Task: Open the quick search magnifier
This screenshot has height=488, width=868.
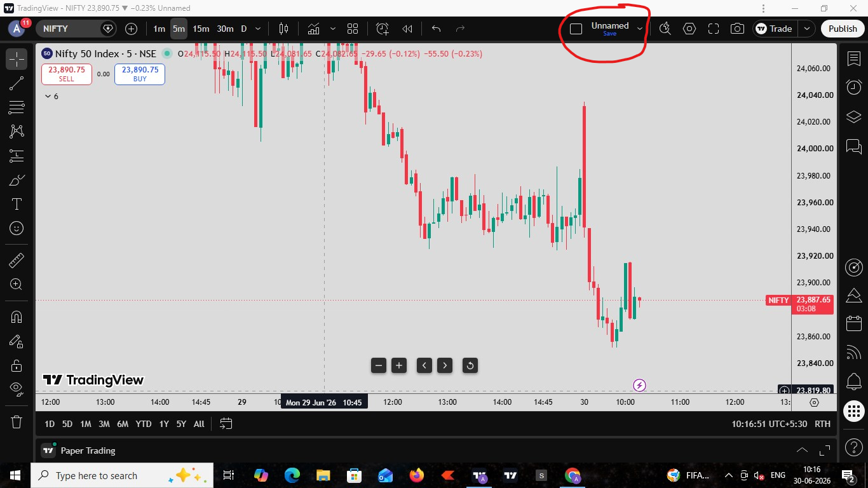Action: click(665, 29)
